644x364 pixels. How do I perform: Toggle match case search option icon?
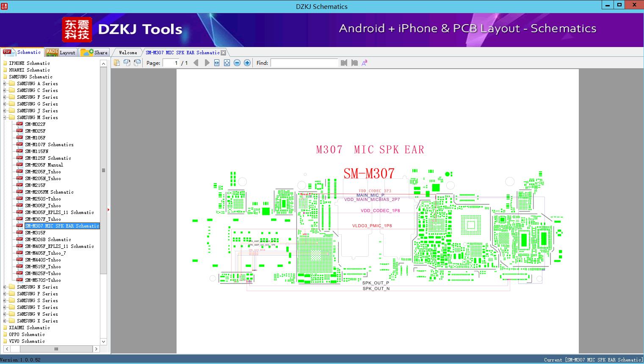click(364, 63)
